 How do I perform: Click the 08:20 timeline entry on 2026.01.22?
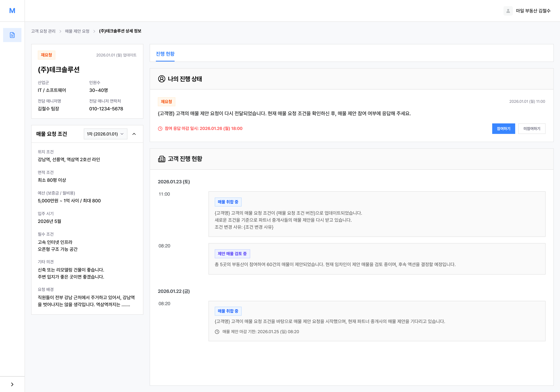[164, 304]
